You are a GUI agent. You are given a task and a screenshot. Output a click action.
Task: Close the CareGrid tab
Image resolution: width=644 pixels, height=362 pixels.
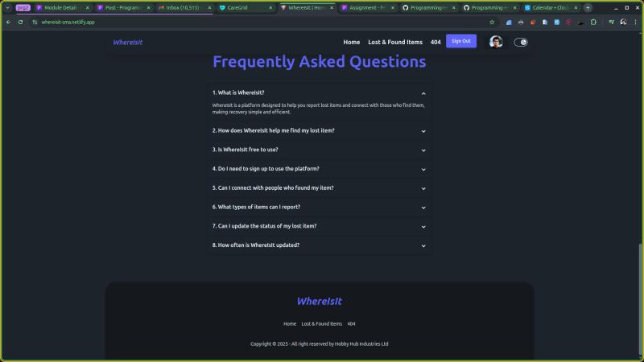pyautogui.click(x=270, y=8)
